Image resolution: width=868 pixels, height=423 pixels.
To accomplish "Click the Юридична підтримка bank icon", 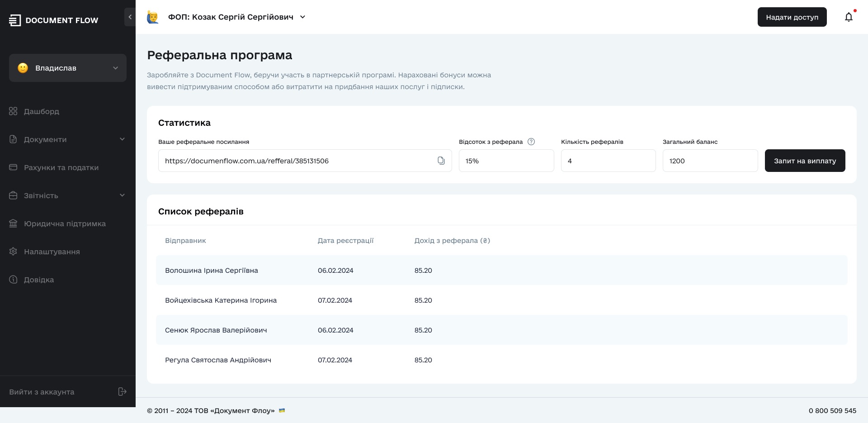I will tap(13, 223).
